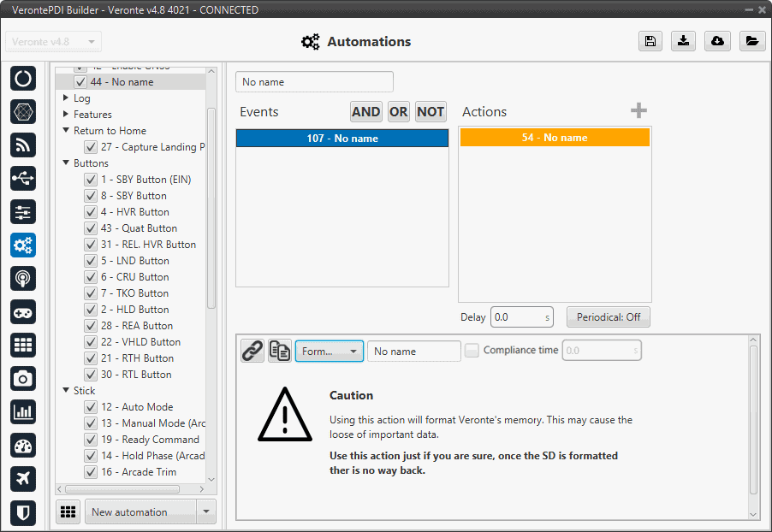Open the camera panel from sidebar
The height and width of the screenshot is (532, 772).
tap(23, 378)
